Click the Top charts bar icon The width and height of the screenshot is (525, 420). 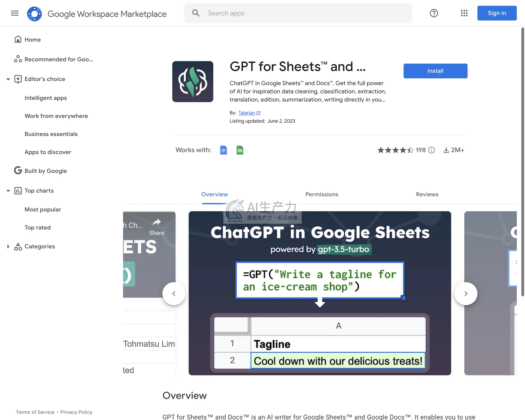(x=18, y=191)
